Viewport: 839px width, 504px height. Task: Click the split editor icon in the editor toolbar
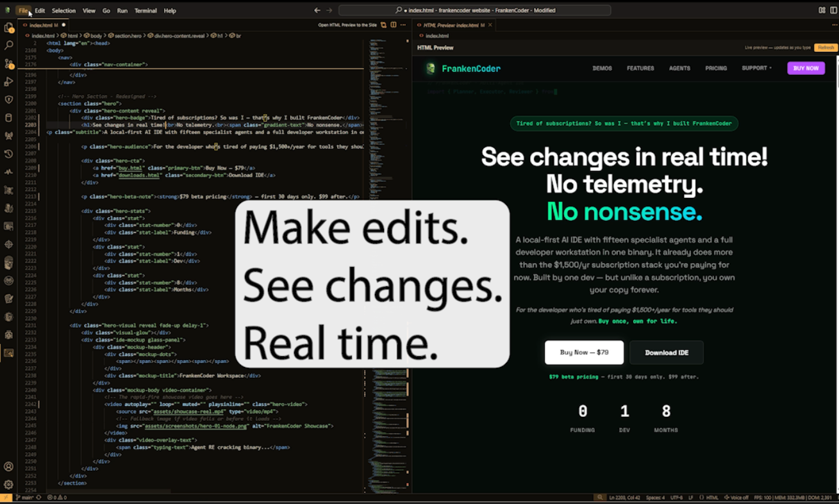pyautogui.click(x=392, y=25)
